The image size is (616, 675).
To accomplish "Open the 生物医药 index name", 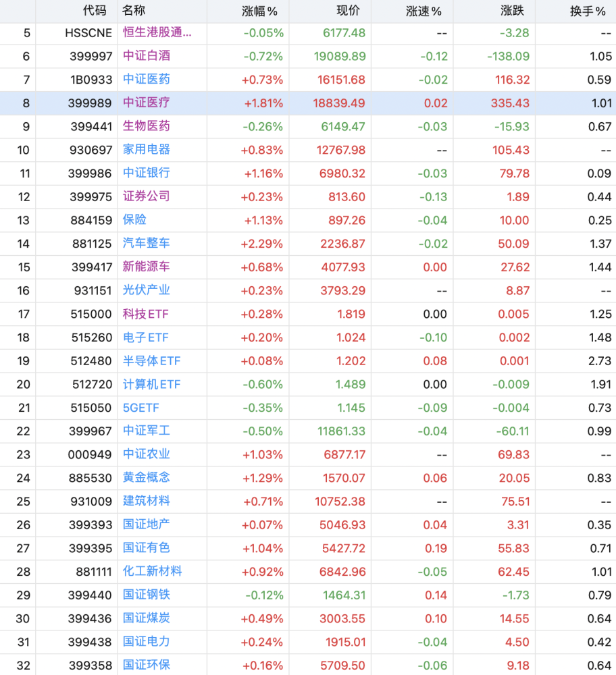I will point(147,127).
